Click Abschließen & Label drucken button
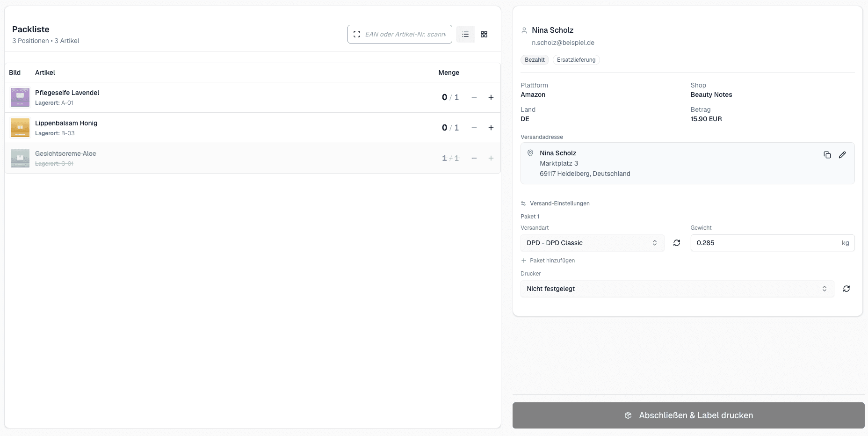 point(688,415)
